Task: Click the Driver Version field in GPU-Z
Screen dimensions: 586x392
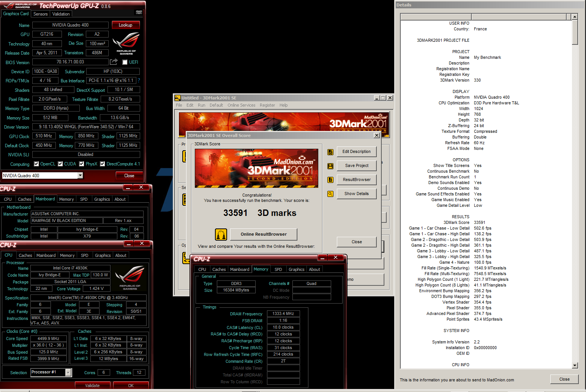Action: click(86, 127)
